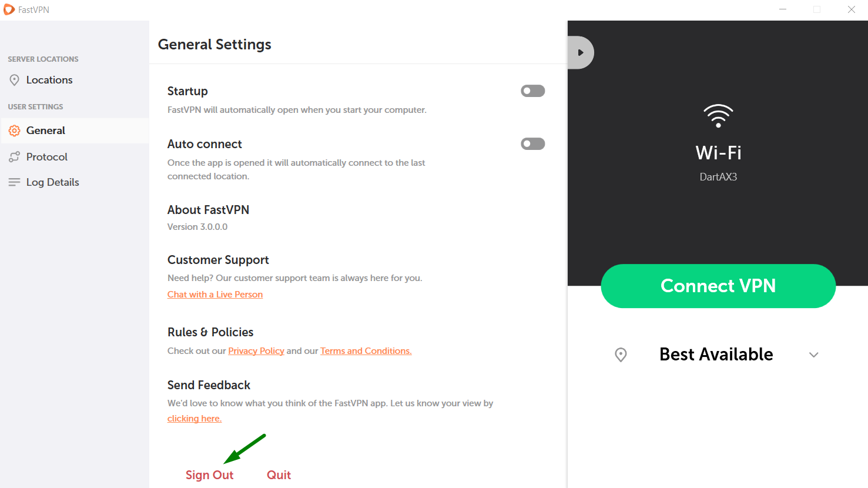The height and width of the screenshot is (488, 868).
Task: Click Sign Out
Action: pos(210,475)
